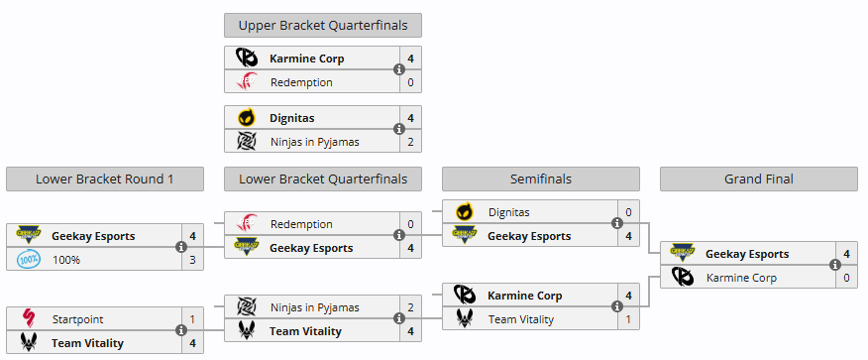Open info for Ninjas in Pyjamas vs Vitality
This screenshot has height=360, width=868.
[399, 318]
